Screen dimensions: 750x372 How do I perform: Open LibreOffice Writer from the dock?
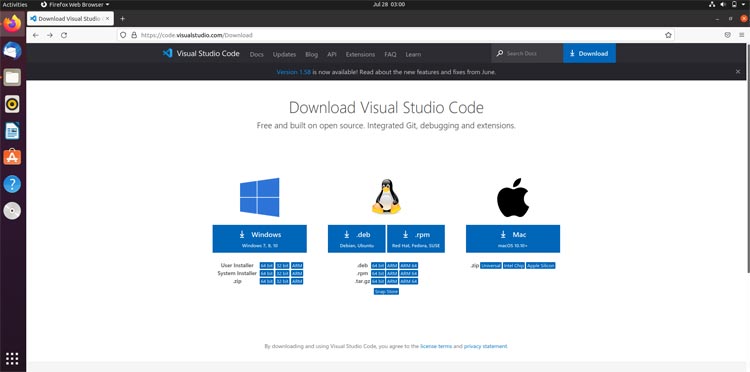click(x=12, y=131)
